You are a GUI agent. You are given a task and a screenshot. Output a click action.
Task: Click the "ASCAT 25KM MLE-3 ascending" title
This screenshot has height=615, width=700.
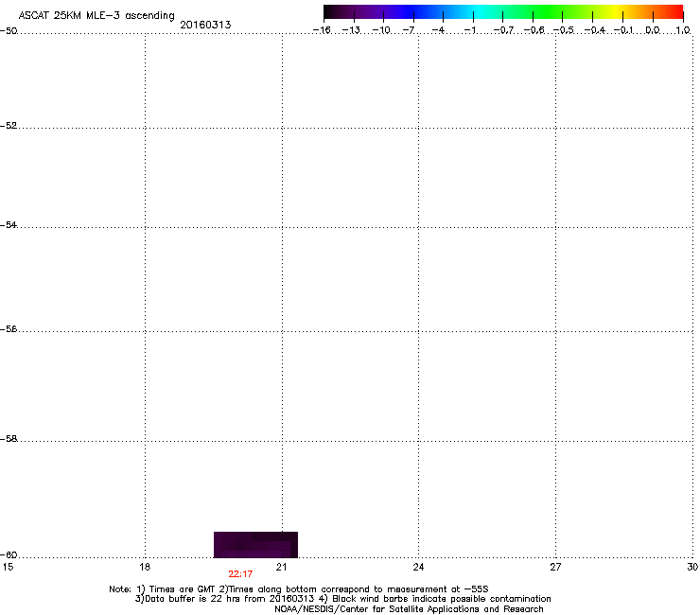click(96, 16)
